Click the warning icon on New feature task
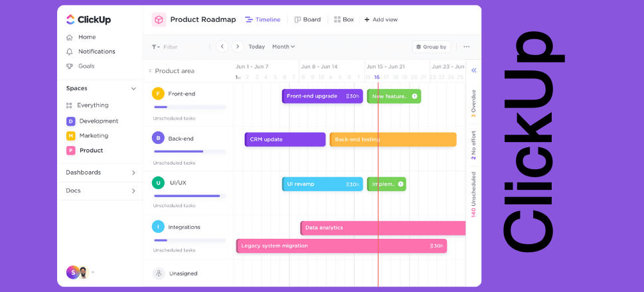Viewport: 644px width, 292px height. (414, 96)
